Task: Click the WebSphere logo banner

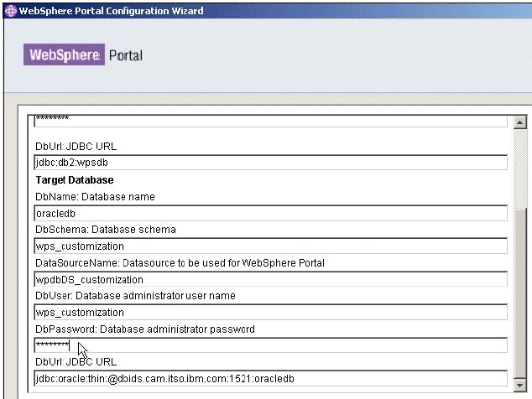Action: 64,54
